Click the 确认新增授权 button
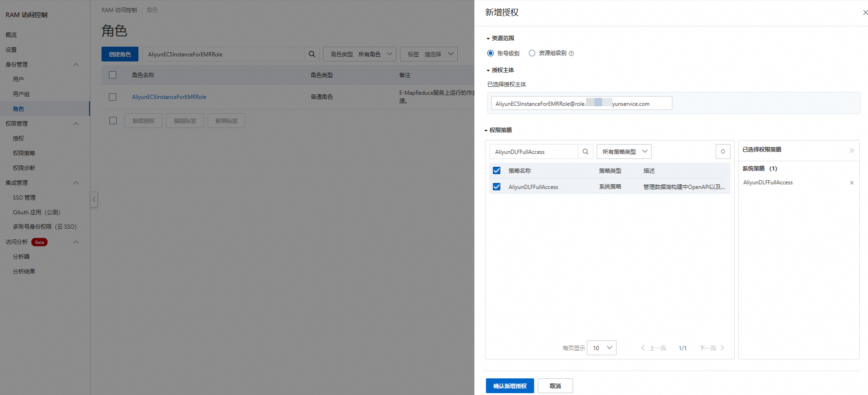The height and width of the screenshot is (395, 868). 509,386
